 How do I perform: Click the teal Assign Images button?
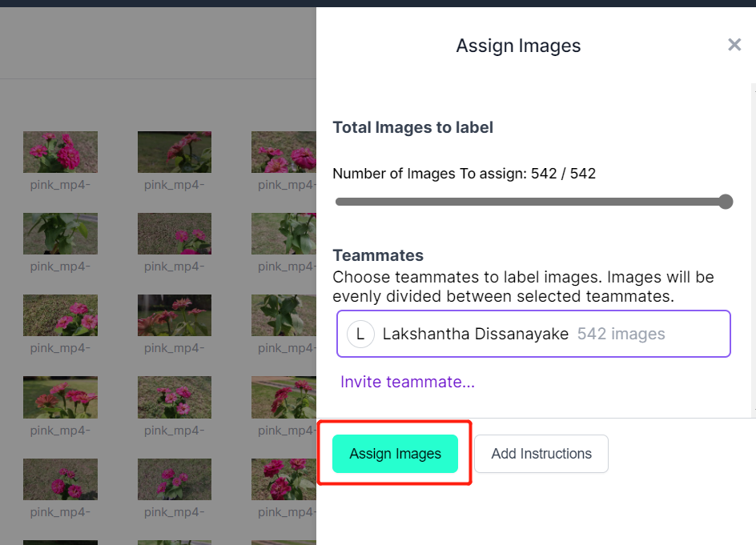pyautogui.click(x=395, y=454)
